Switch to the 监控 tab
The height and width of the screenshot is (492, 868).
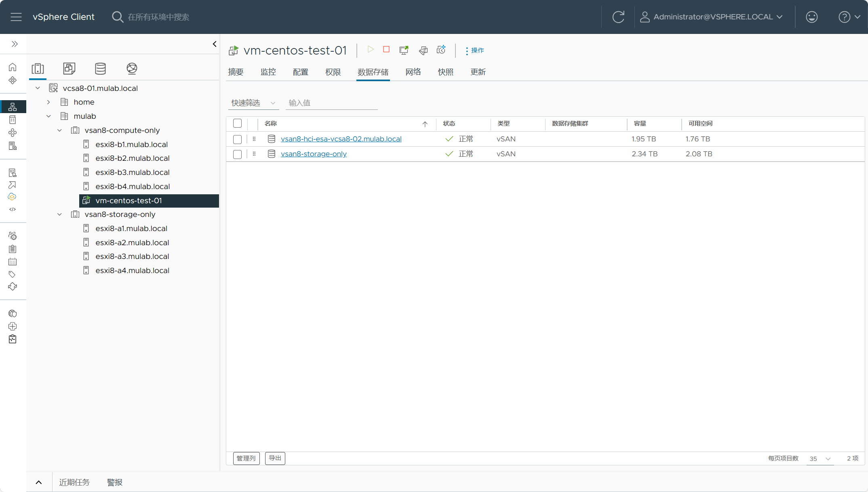pyautogui.click(x=268, y=72)
